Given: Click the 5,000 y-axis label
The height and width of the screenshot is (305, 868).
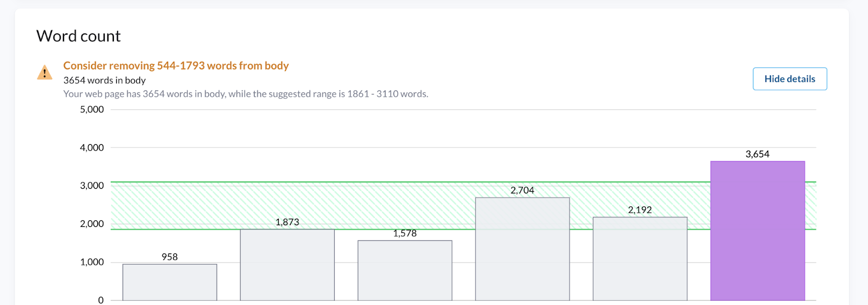Looking at the screenshot, I should pyautogui.click(x=92, y=110).
